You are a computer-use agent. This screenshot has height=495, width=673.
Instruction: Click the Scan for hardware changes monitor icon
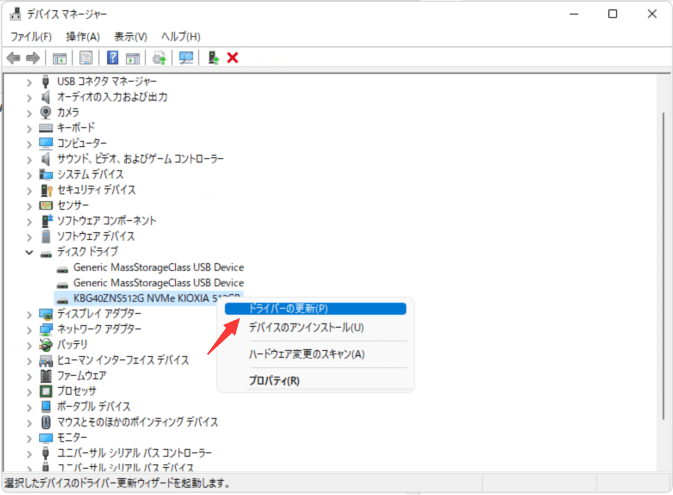(186, 58)
